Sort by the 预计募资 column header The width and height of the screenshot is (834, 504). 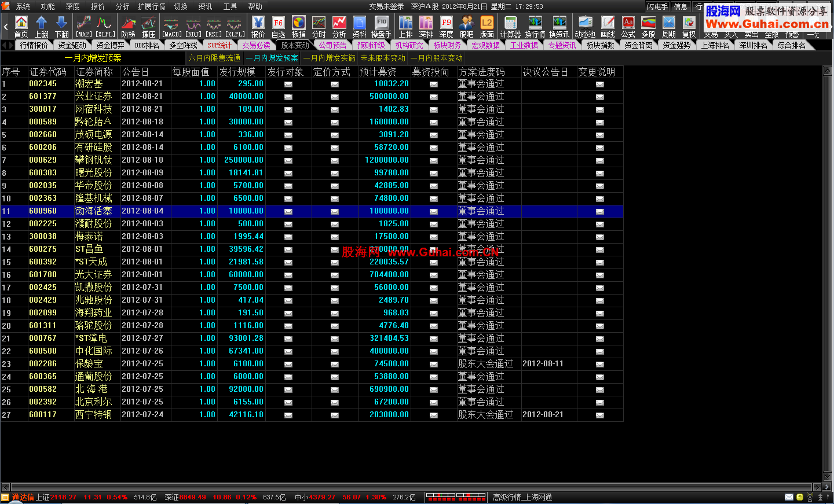[x=378, y=72]
